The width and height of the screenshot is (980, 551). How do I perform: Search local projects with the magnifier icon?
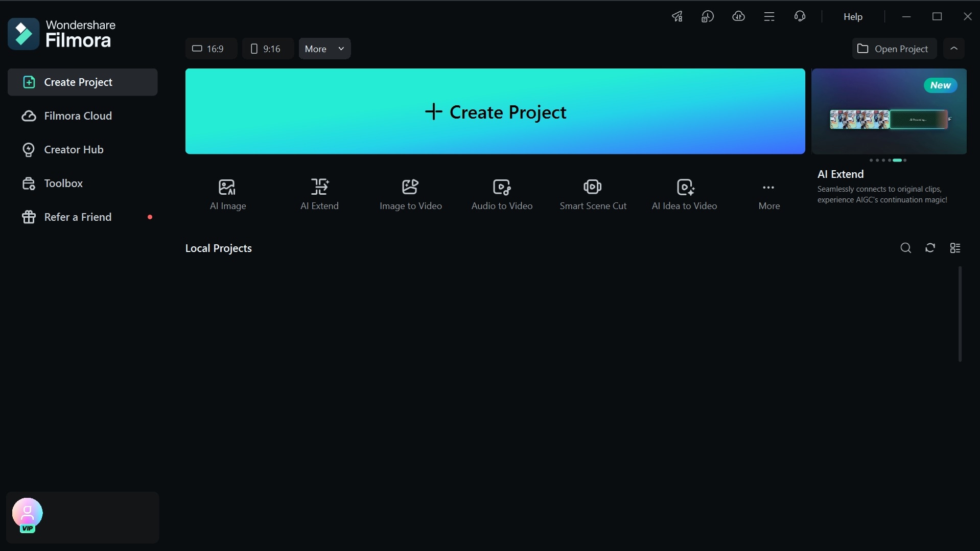pyautogui.click(x=905, y=248)
